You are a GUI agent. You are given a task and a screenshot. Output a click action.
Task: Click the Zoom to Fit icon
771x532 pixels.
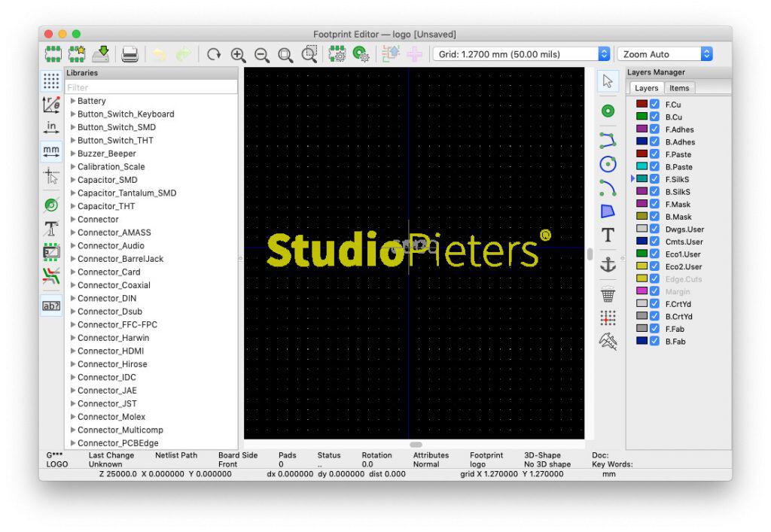tap(285, 54)
